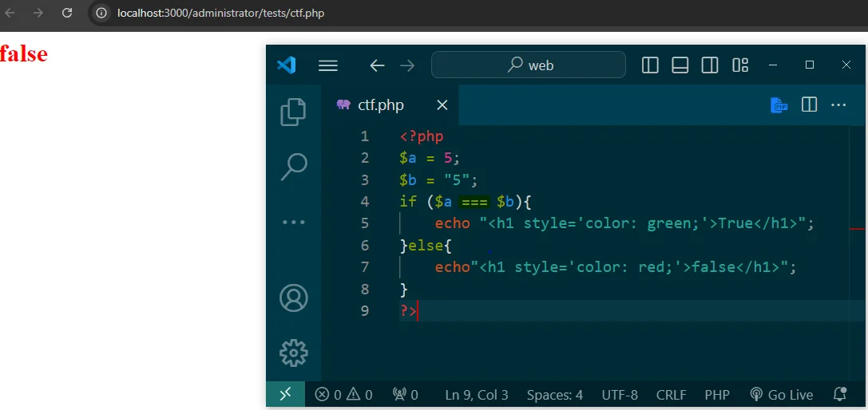The width and height of the screenshot is (868, 410).
Task: Reload the browser page
Action: (67, 13)
